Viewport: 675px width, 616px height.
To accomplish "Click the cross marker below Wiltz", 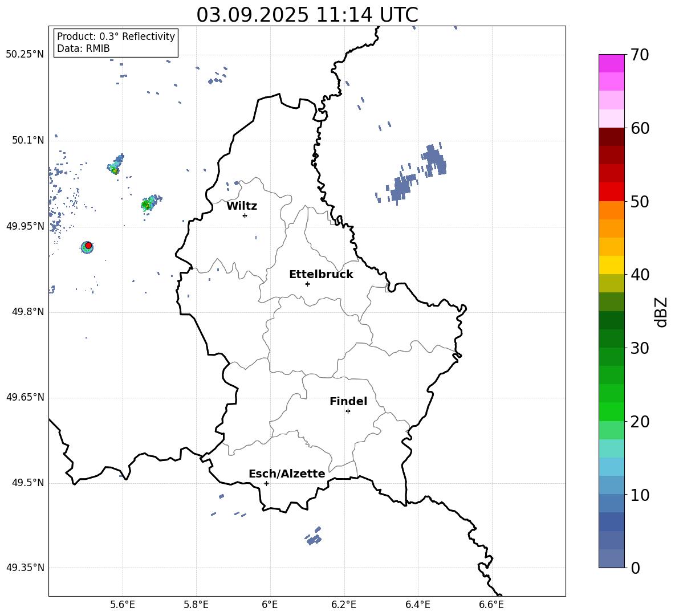I will point(245,215).
